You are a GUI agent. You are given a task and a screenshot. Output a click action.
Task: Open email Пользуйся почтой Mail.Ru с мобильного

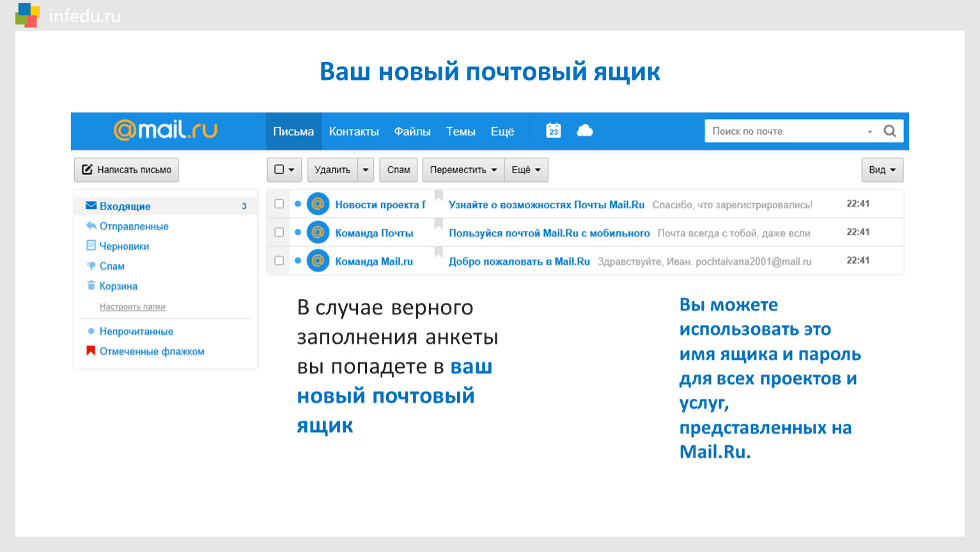click(x=549, y=233)
